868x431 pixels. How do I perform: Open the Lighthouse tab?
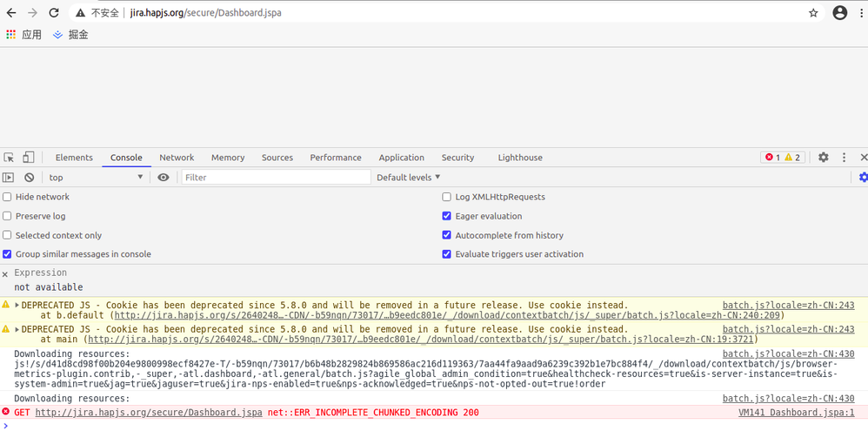point(520,158)
